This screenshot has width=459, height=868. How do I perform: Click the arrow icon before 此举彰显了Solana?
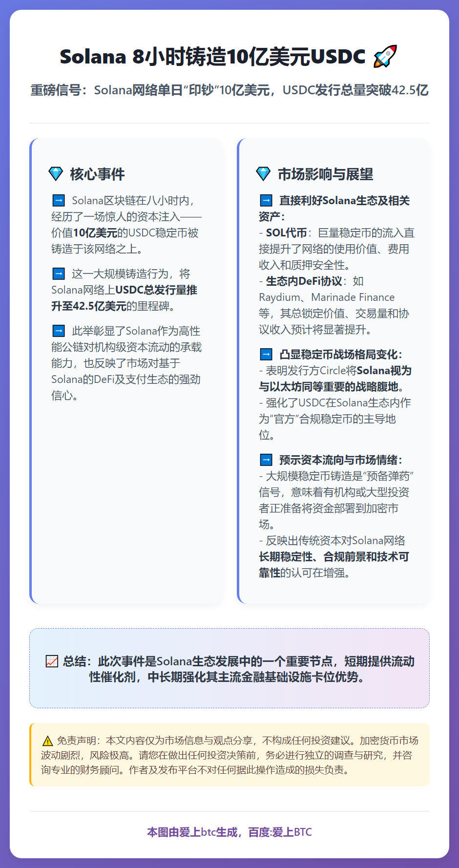pos(59,331)
